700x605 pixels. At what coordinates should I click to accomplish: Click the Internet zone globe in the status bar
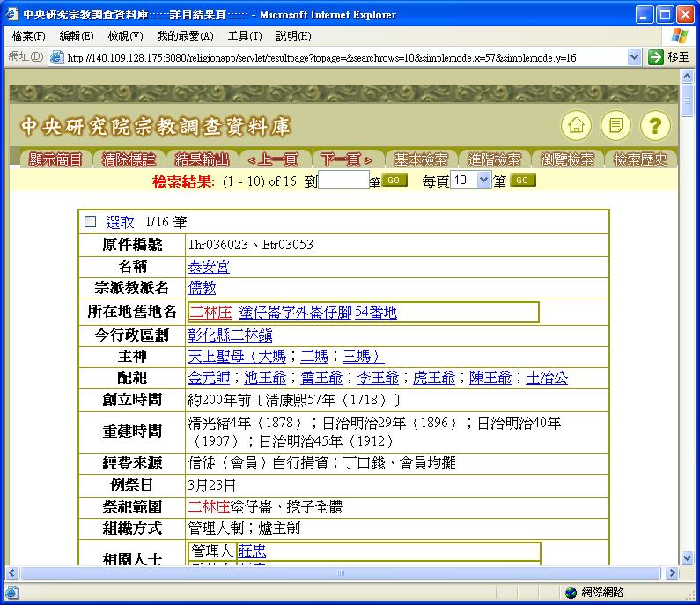tap(571, 593)
